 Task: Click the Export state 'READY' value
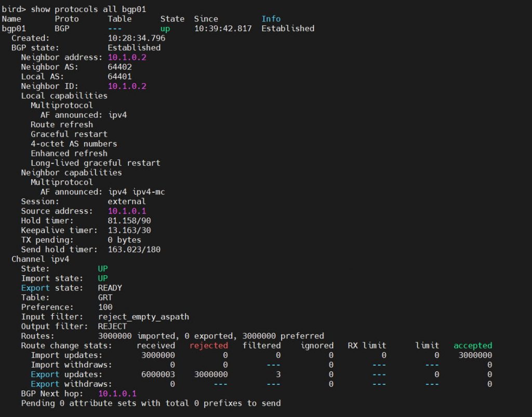(110, 288)
